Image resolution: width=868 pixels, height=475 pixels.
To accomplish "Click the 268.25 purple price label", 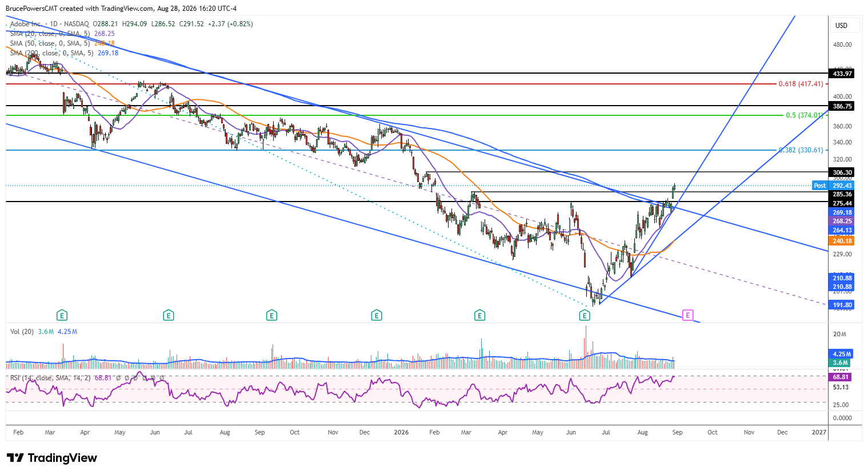I will coord(842,221).
